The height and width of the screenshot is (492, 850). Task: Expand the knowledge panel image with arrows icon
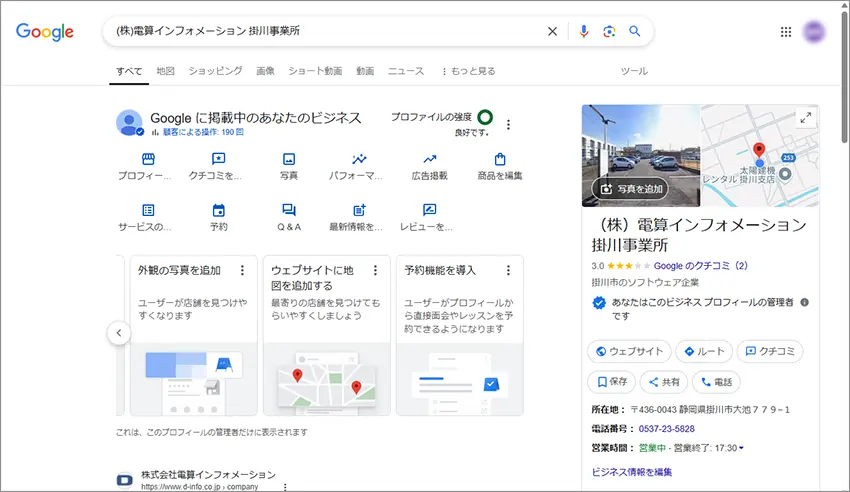[806, 117]
